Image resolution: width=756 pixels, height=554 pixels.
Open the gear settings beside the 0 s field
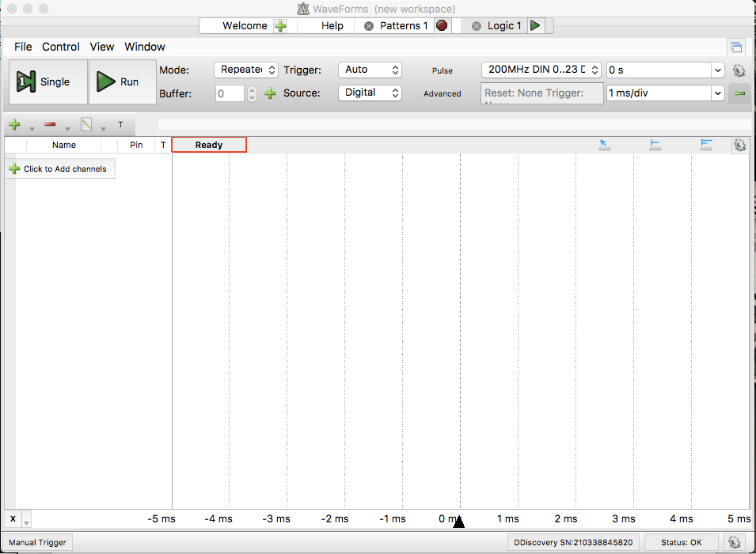pyautogui.click(x=739, y=70)
